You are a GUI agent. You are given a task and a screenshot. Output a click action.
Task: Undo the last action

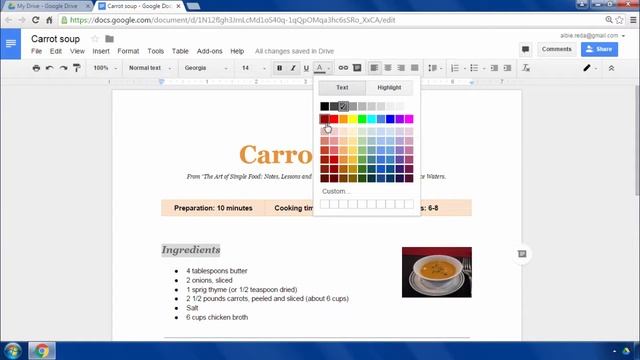click(50, 68)
